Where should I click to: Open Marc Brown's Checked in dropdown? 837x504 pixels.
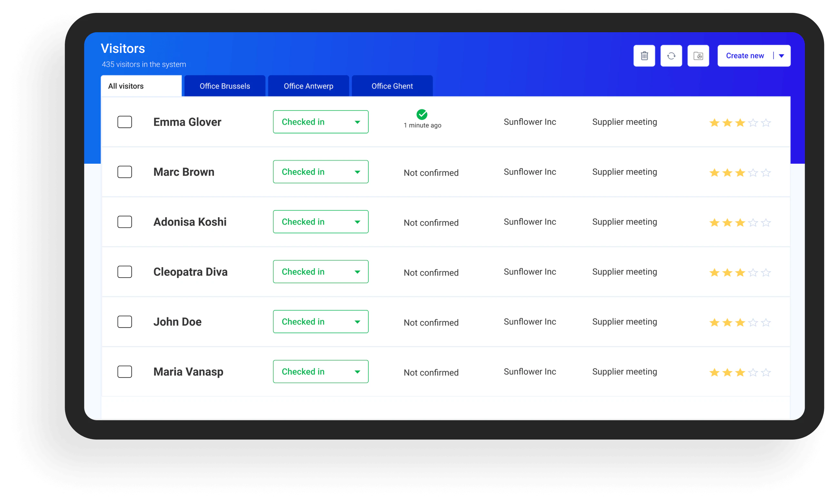click(x=357, y=171)
